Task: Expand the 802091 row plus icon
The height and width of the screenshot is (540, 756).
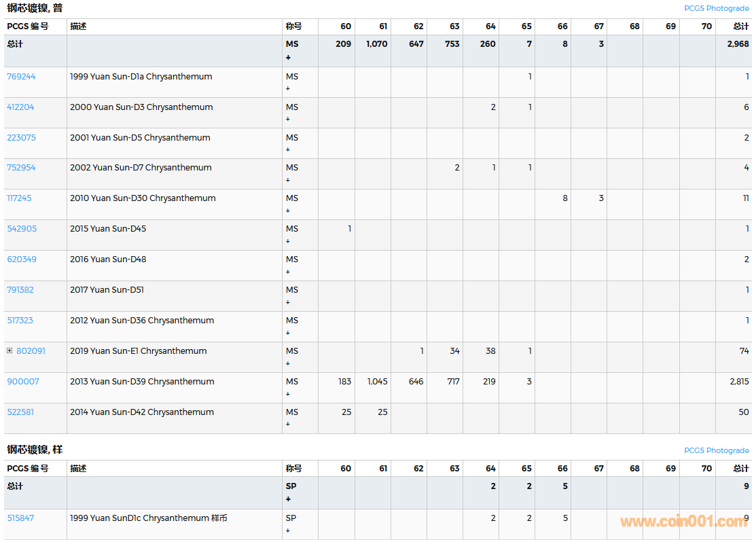Action: (x=10, y=351)
